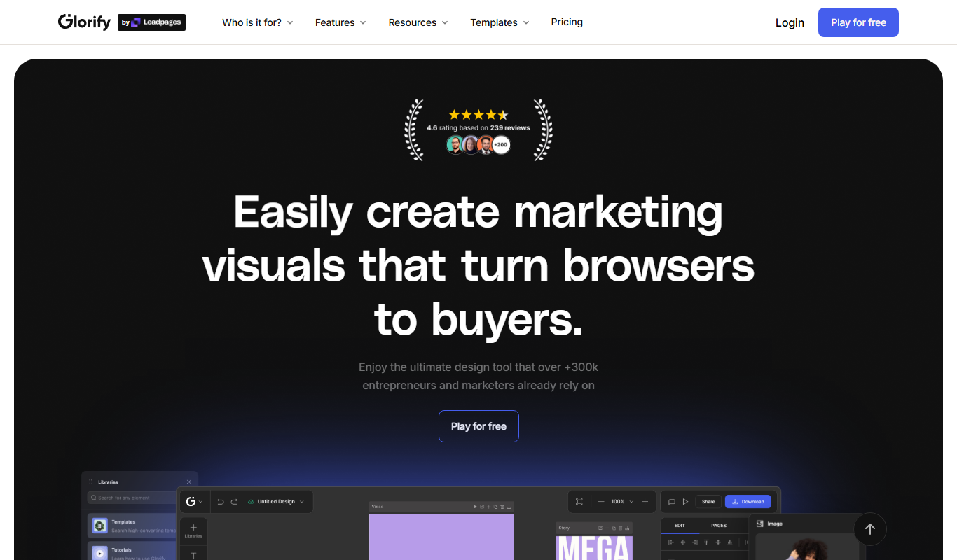Click the MEGA Story design thumbnail
The height and width of the screenshot is (560, 957).
pyautogui.click(x=594, y=547)
